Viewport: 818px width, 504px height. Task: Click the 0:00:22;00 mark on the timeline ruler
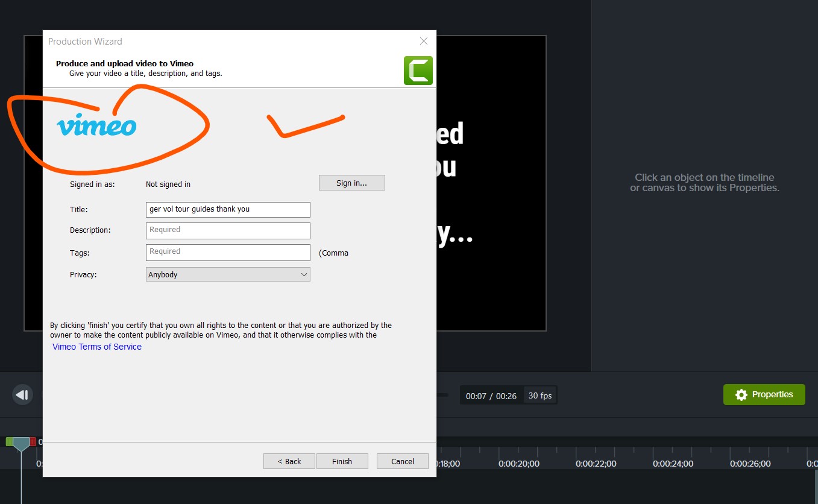coord(596,464)
